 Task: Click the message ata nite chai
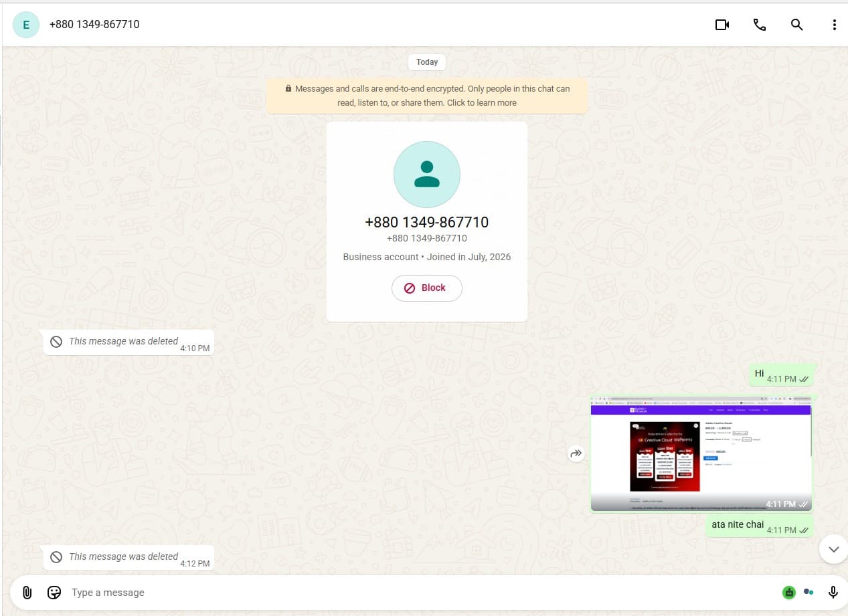(x=760, y=526)
